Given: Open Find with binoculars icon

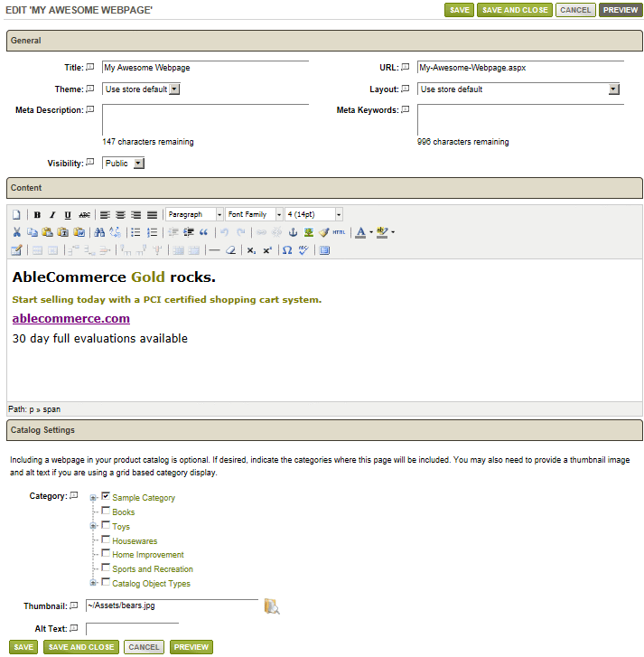Looking at the screenshot, I should [x=99, y=232].
